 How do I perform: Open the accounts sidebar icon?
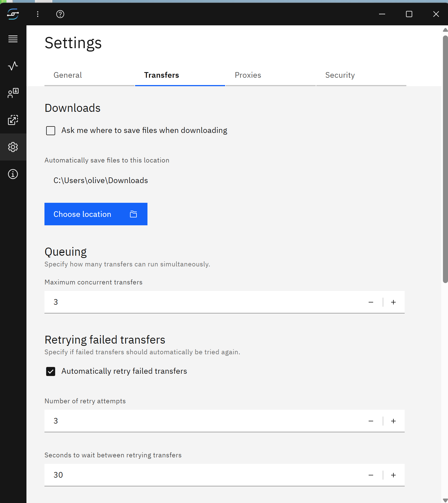click(13, 93)
